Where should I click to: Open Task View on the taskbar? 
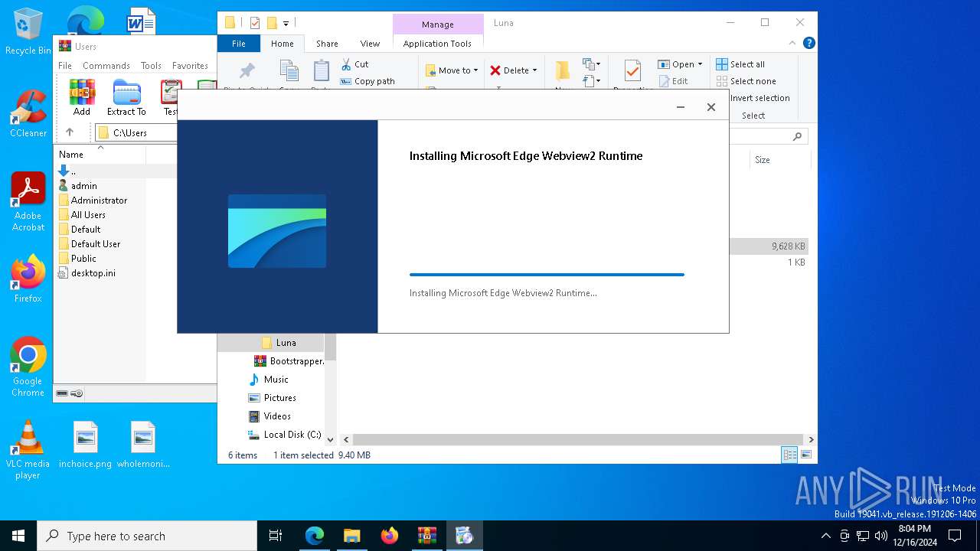point(276,536)
